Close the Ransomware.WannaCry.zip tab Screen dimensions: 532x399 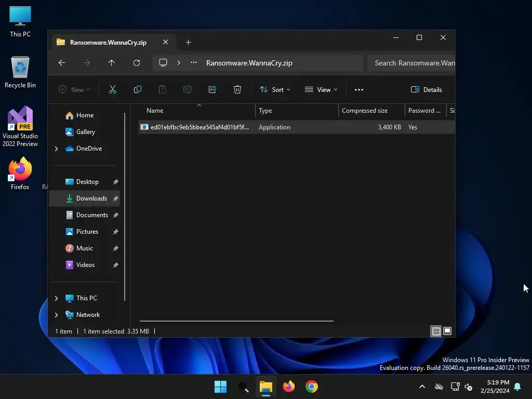[165, 42]
